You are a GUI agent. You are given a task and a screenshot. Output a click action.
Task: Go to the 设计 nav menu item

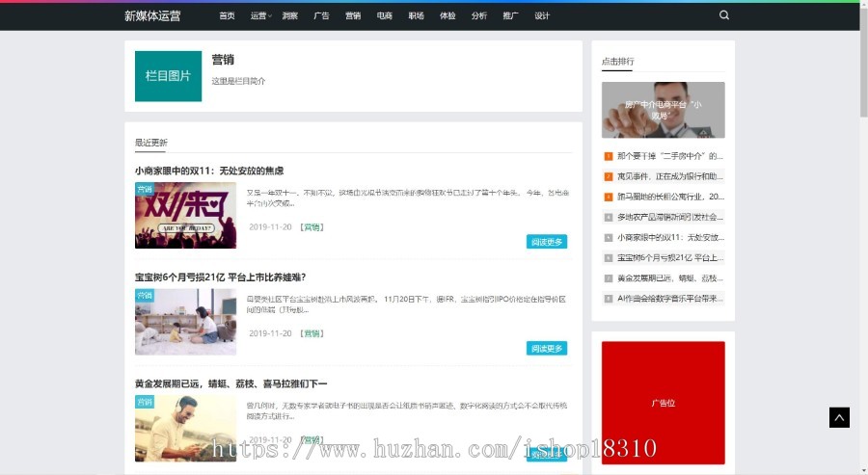coord(542,15)
